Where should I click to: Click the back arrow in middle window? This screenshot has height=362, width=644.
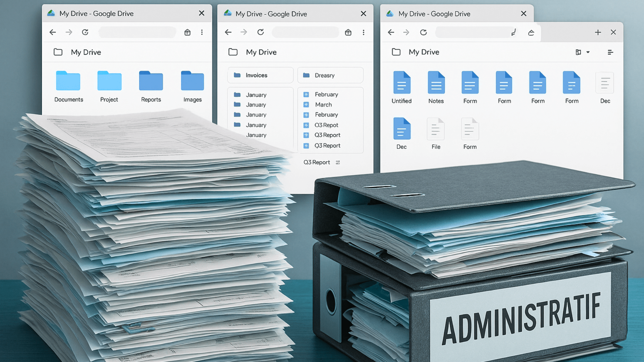pos(228,32)
